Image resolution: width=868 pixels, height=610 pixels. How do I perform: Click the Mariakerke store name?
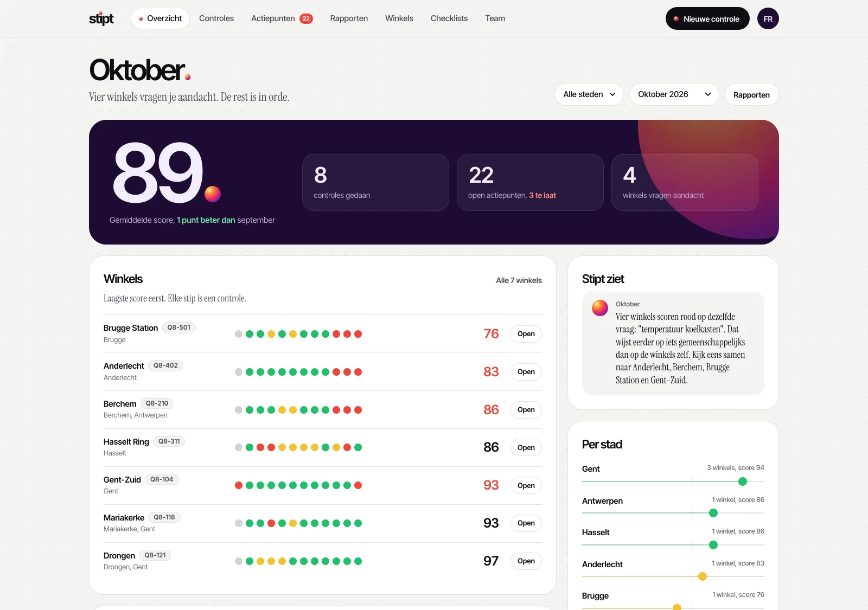click(124, 518)
